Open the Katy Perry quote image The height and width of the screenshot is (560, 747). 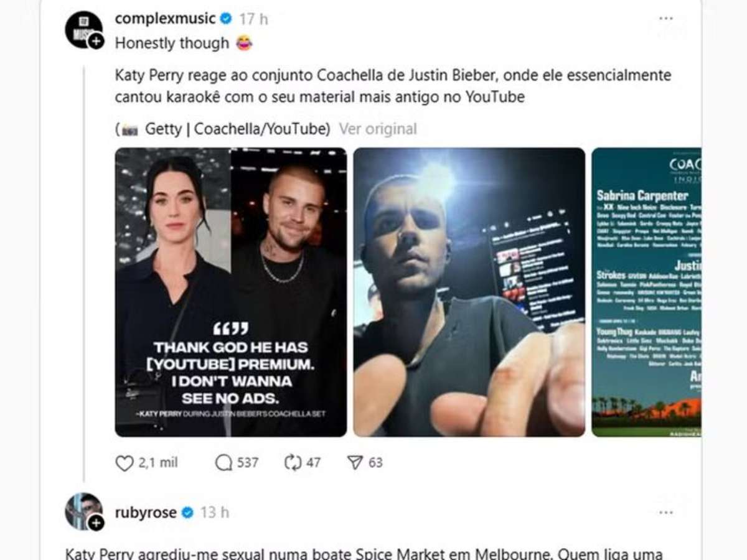pyautogui.click(x=231, y=292)
